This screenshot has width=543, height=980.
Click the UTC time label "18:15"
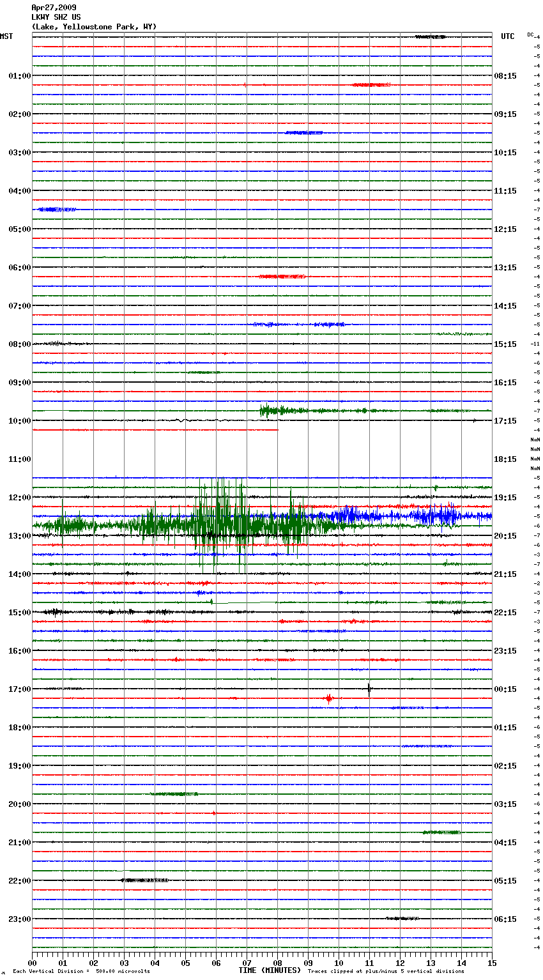505,459
